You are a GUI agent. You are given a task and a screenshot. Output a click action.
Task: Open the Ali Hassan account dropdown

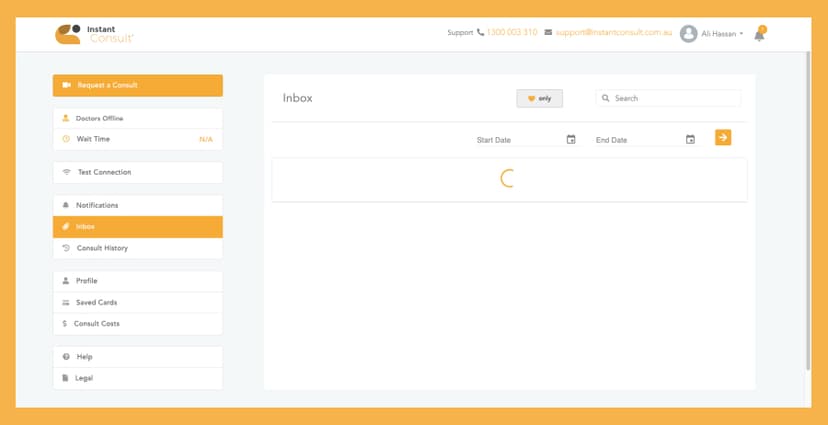pos(721,34)
